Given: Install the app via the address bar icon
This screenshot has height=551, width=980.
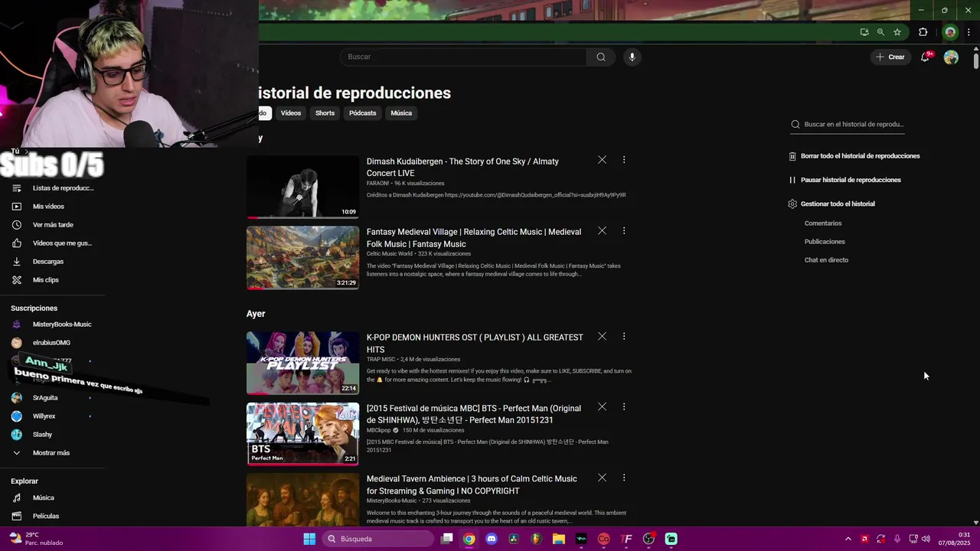Looking at the screenshot, I should tap(864, 32).
